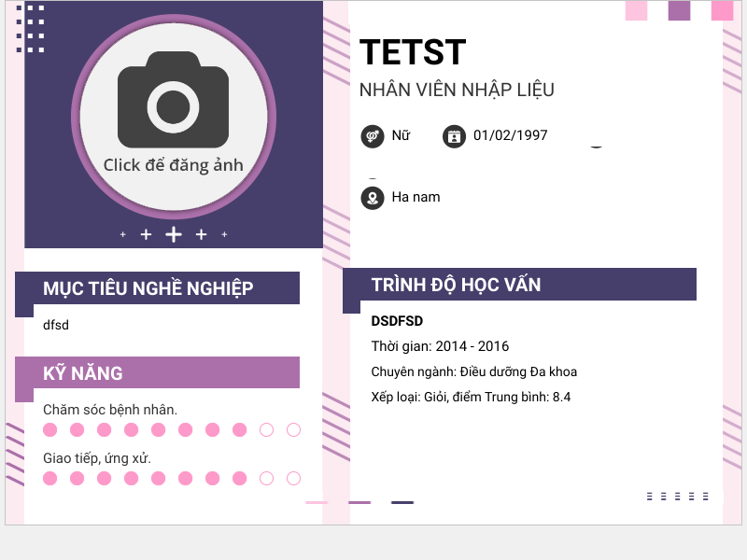Select the school name DSDFSD

(397, 321)
